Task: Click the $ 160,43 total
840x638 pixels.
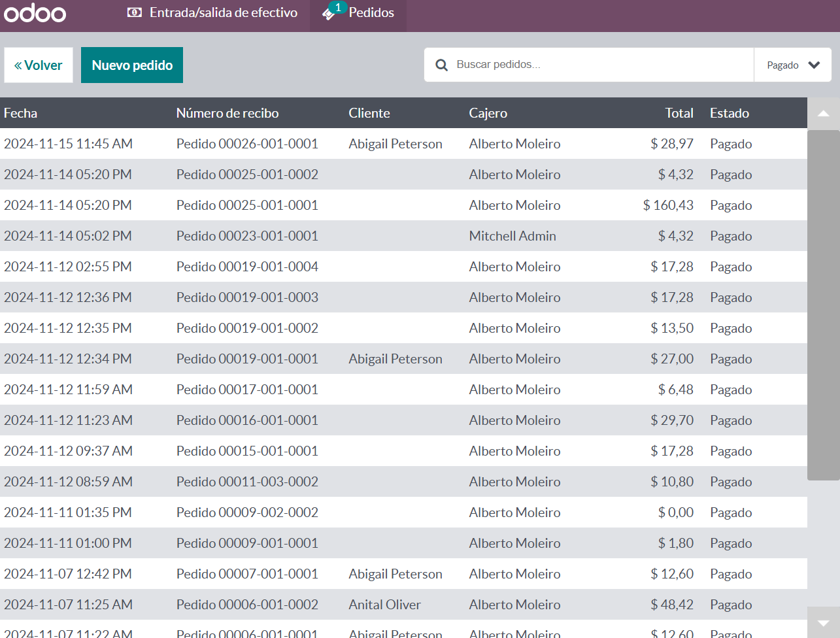Action: 668,205
